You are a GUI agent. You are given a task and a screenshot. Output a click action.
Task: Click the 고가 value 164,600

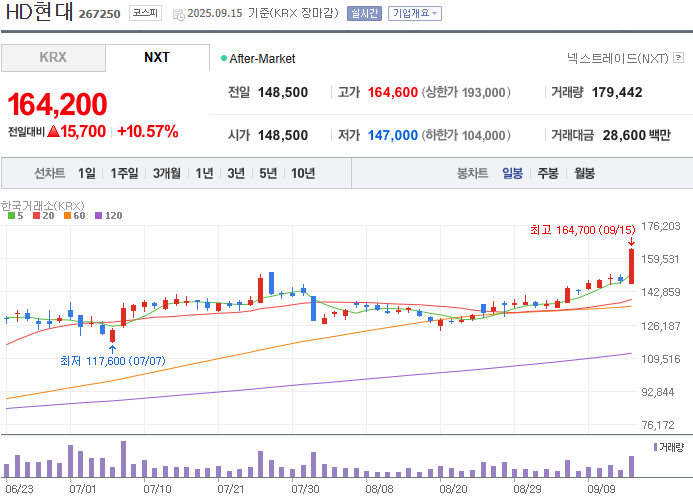point(393,92)
